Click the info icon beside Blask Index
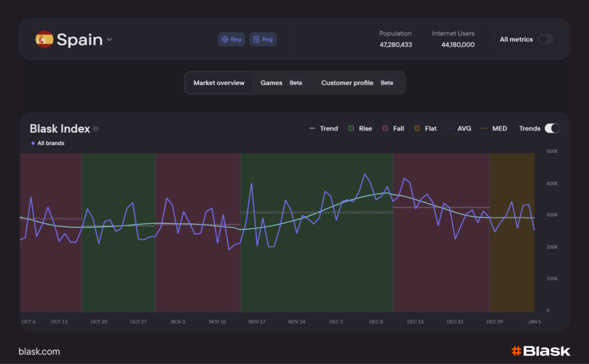 pos(96,129)
